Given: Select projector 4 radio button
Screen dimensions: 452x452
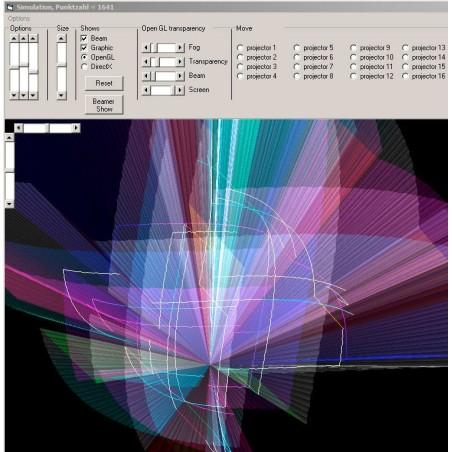Looking at the screenshot, I should pyautogui.click(x=240, y=76).
